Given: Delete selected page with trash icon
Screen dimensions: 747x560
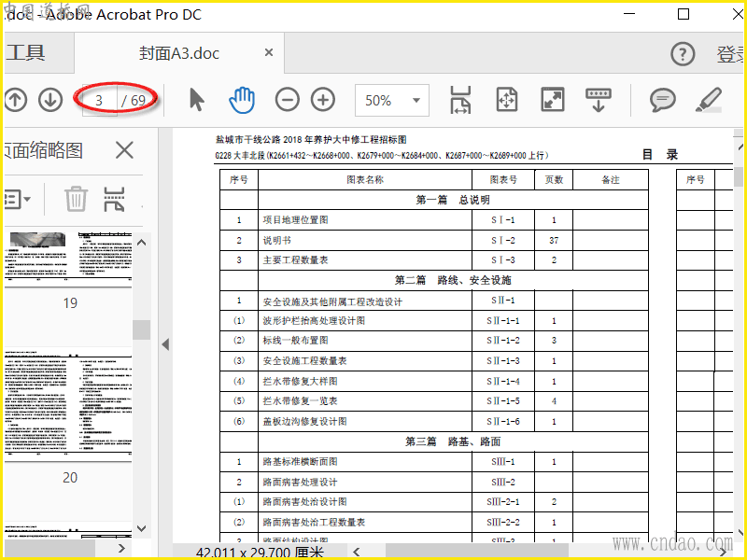Looking at the screenshot, I should [x=77, y=198].
